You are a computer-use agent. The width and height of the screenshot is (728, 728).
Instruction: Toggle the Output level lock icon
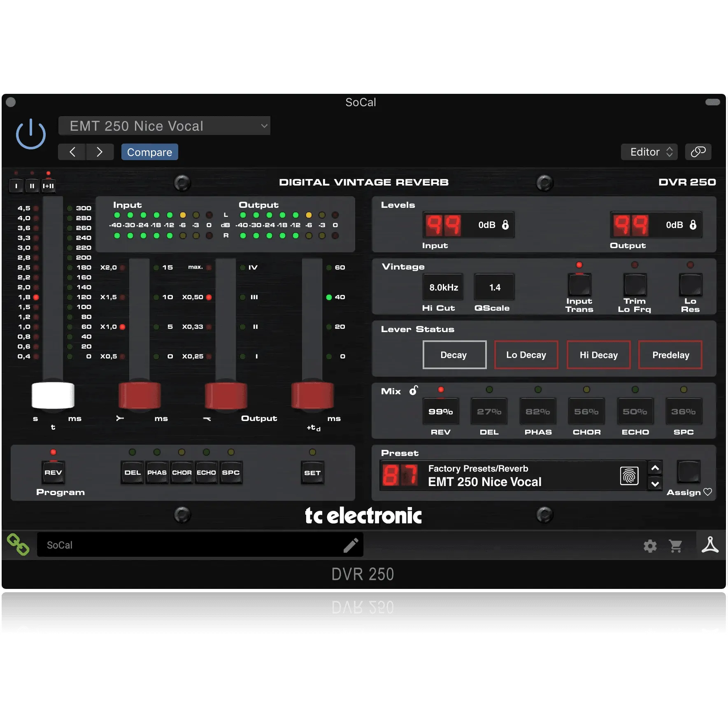pos(693,225)
